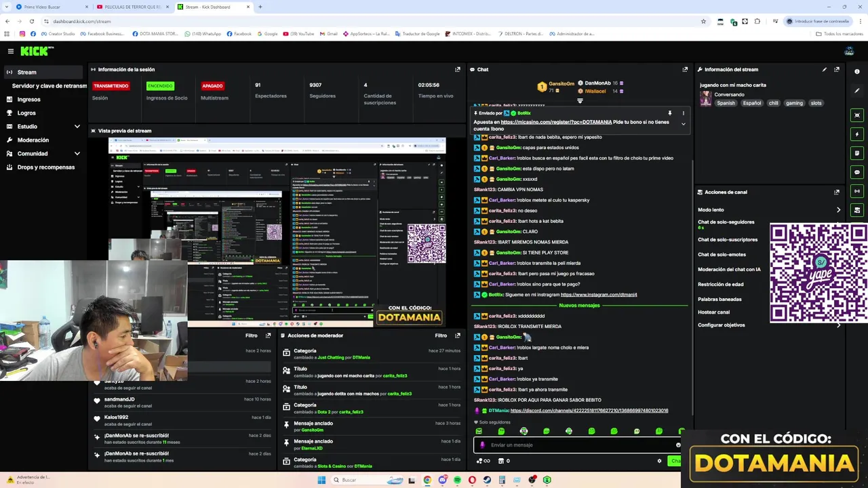
Task: Open Servidor y clave de retransmisión
Action: click(49, 85)
